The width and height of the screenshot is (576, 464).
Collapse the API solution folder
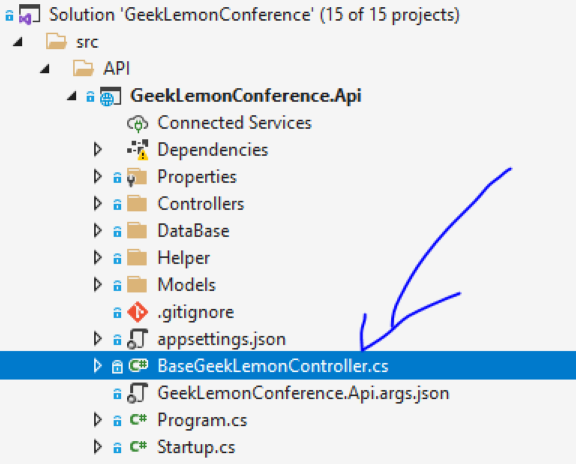[x=45, y=69]
